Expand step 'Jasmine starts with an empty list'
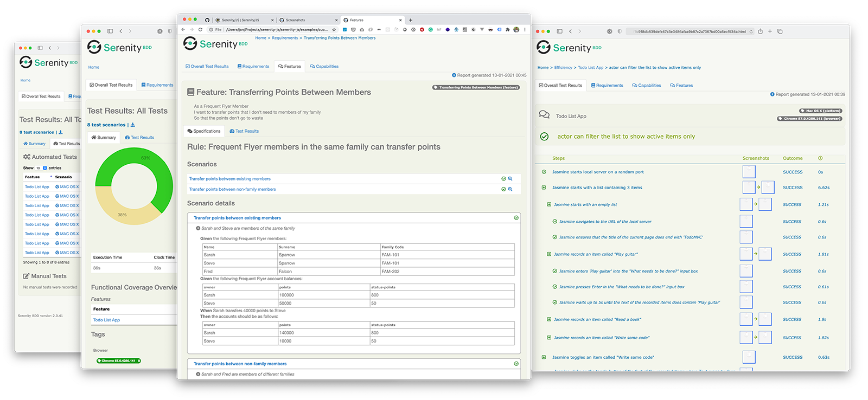Image resolution: width=868 pixels, height=400 pixels. (549, 204)
